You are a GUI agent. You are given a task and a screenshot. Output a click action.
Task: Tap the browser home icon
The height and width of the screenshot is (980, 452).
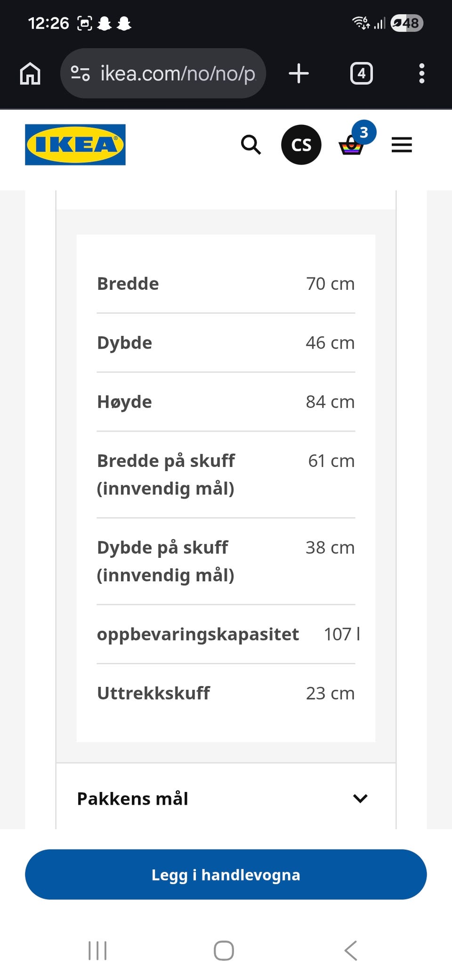[30, 73]
